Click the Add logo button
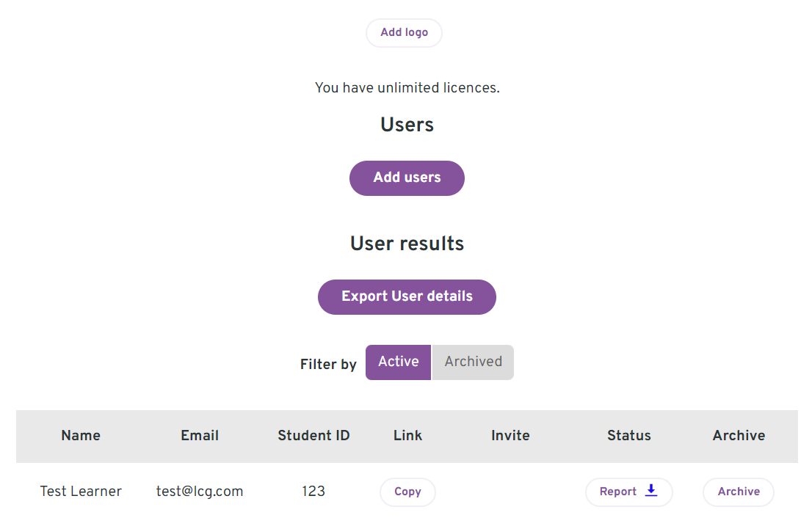Screen dimensions: 812x529 404,32
